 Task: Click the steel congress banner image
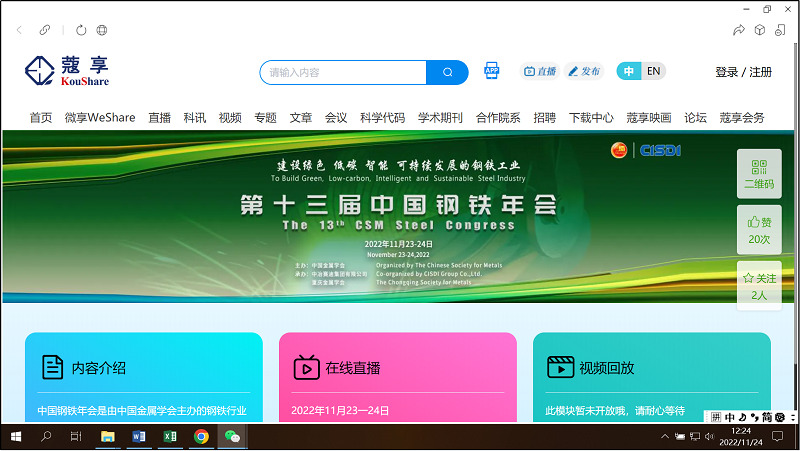[x=398, y=217]
